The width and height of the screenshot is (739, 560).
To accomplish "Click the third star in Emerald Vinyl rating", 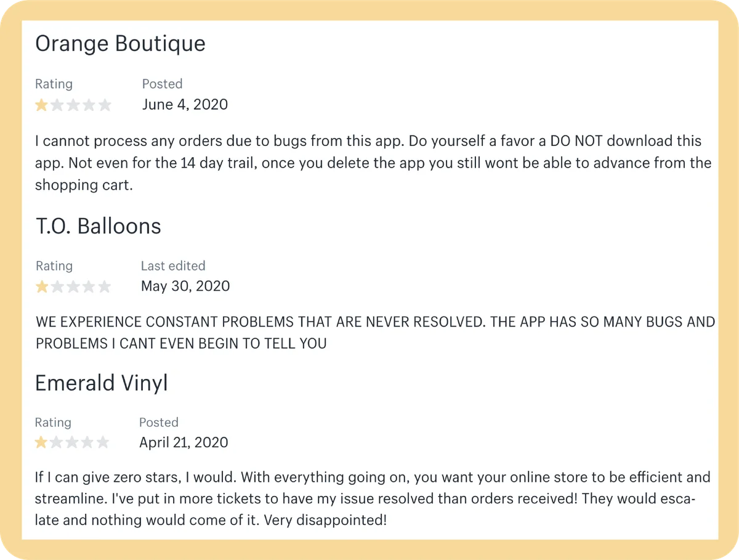I will pyautogui.click(x=72, y=442).
